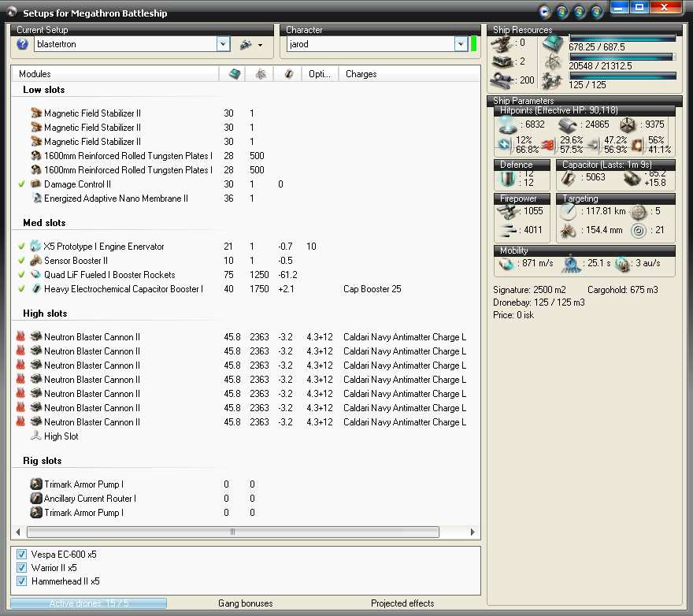Switch to the Active drones tab
The height and width of the screenshot is (616, 693).
(89, 603)
